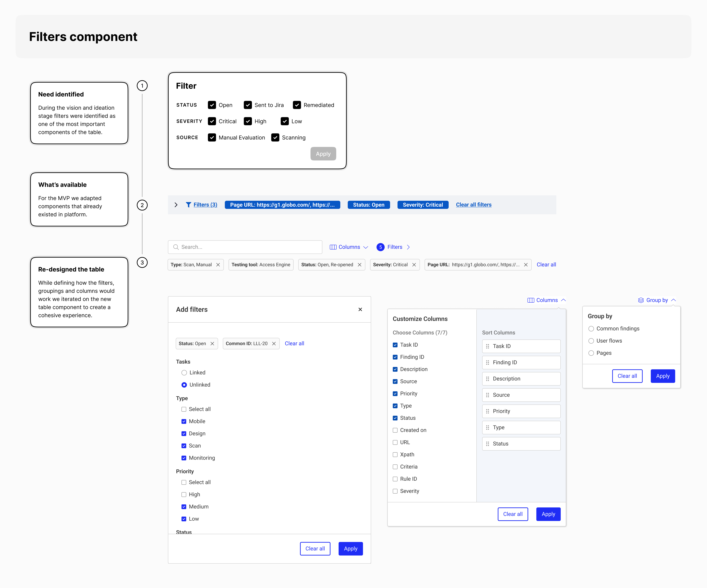Remove the Type: Scan, Manual filter chip
707x588 pixels.
[x=218, y=265]
